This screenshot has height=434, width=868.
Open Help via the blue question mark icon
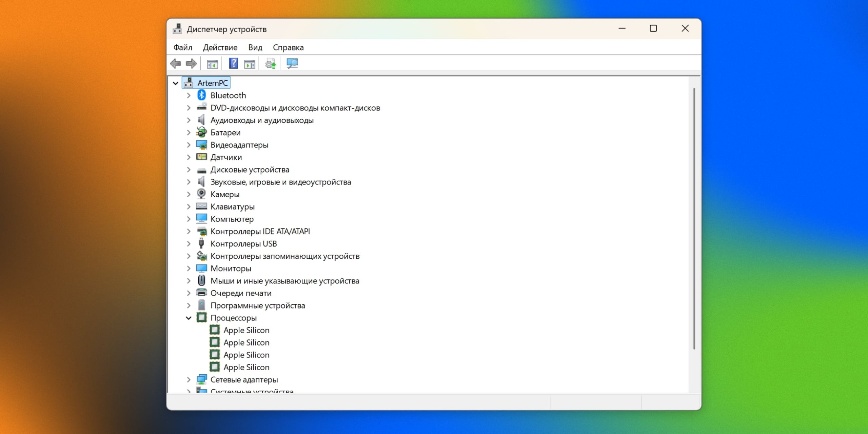(233, 63)
